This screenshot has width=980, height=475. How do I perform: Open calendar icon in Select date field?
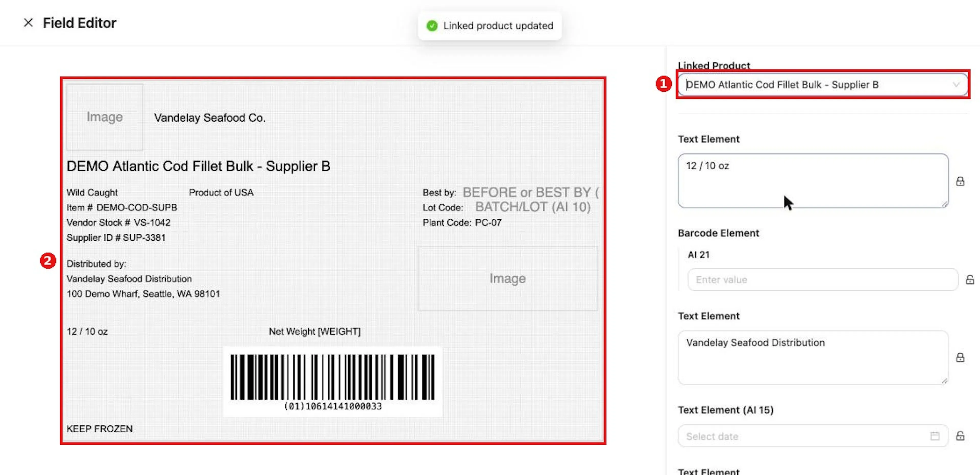tap(935, 436)
